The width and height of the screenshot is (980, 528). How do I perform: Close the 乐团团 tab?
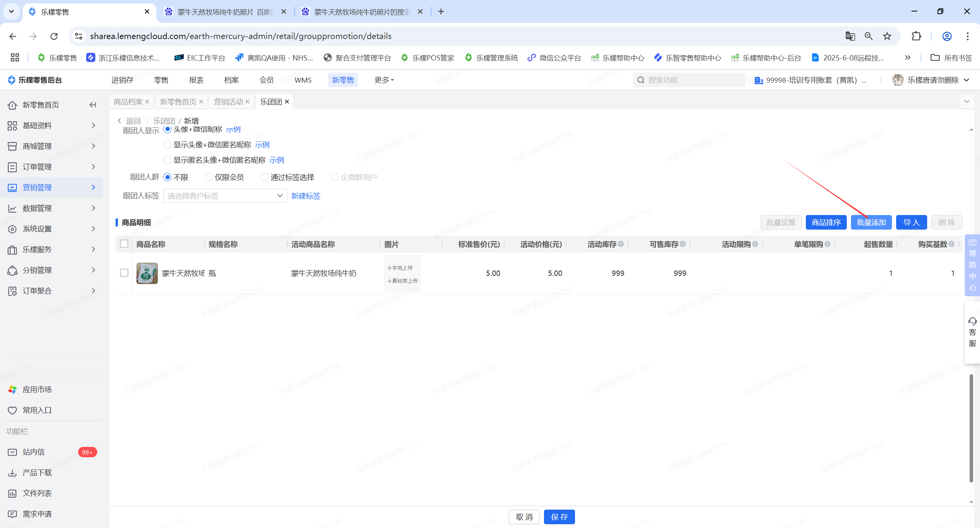tap(287, 101)
